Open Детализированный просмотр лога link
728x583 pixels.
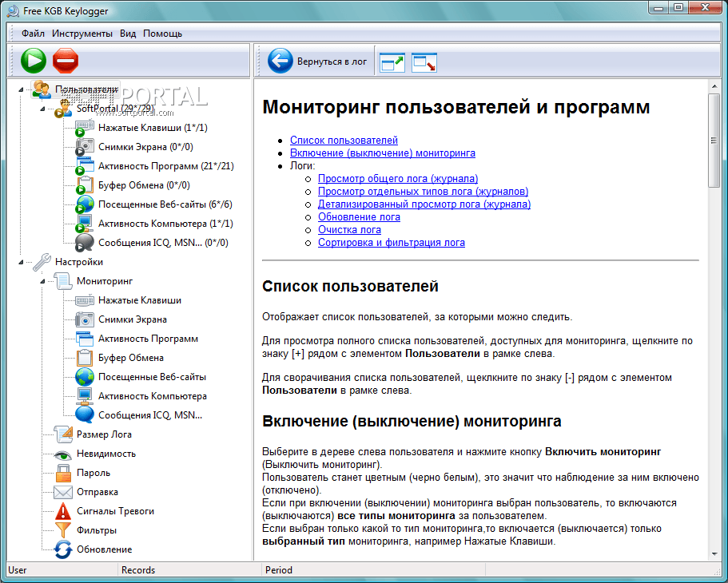pyautogui.click(x=424, y=204)
